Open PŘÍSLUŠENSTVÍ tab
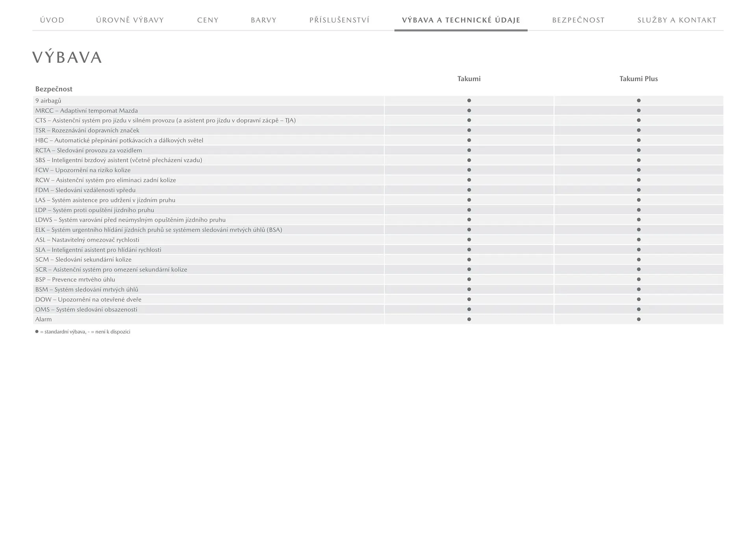The width and height of the screenshot is (756, 535). tap(339, 20)
